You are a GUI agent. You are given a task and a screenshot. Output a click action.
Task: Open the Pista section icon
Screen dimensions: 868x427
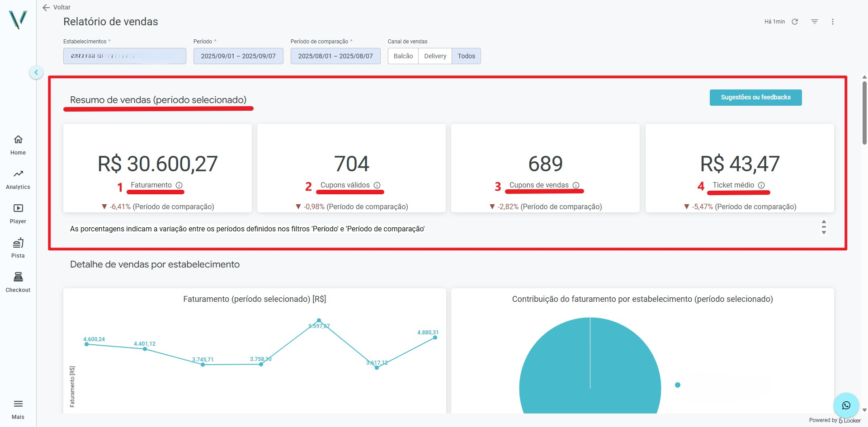(18, 243)
